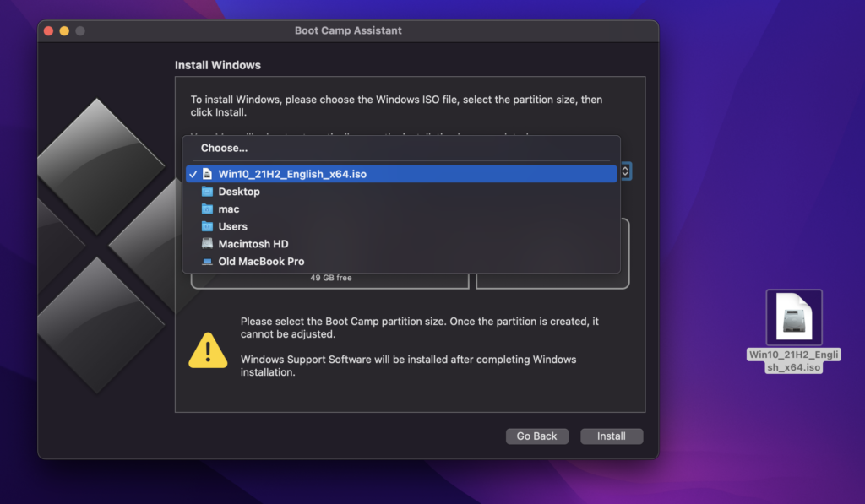Select the Desktop folder entry
865x504 pixels.
pos(401,192)
